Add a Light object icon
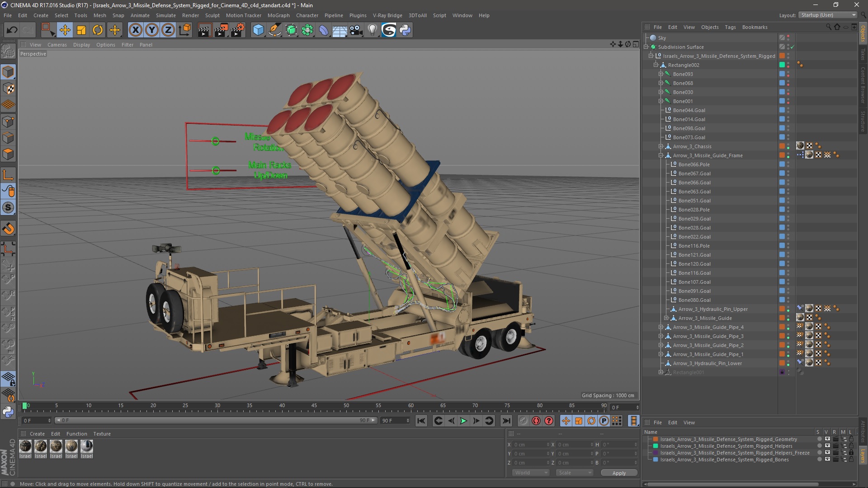 373,30
